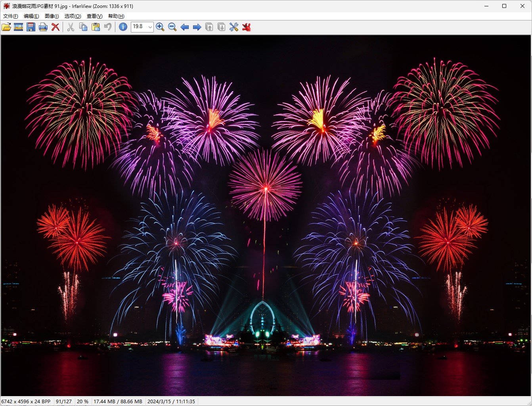Screen dimensions: 532x406
Task: Open the 文件(F) menu
Action: [10, 16]
